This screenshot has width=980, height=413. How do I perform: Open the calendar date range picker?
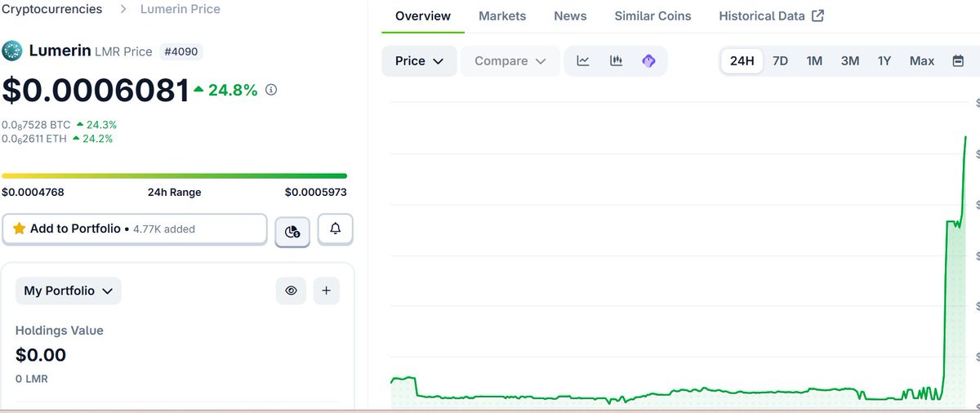click(958, 61)
